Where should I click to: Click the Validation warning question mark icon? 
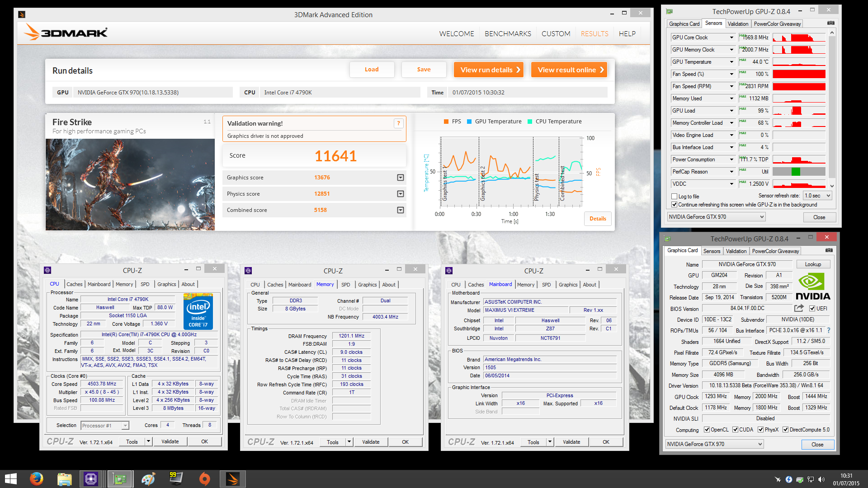coord(398,123)
